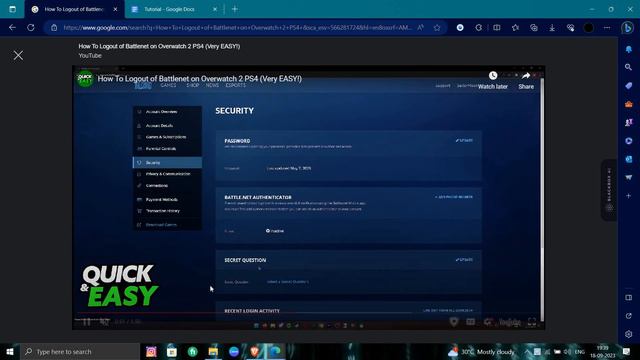Viewport: 640px width, 360px height.
Task: Close the How To Logout of Battlenet tab
Action: tap(116, 9)
